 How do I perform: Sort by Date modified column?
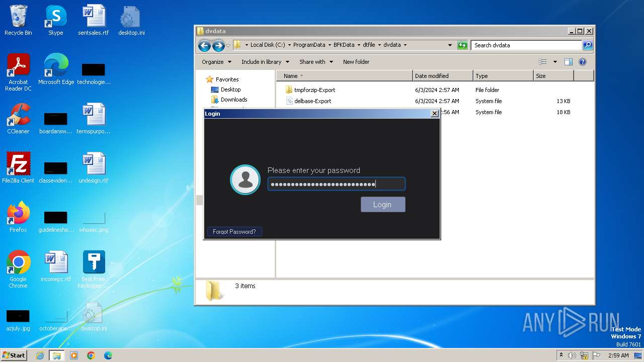point(443,76)
